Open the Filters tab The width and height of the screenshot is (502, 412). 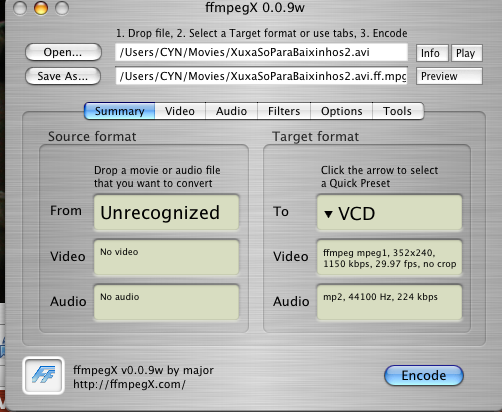coord(284,111)
